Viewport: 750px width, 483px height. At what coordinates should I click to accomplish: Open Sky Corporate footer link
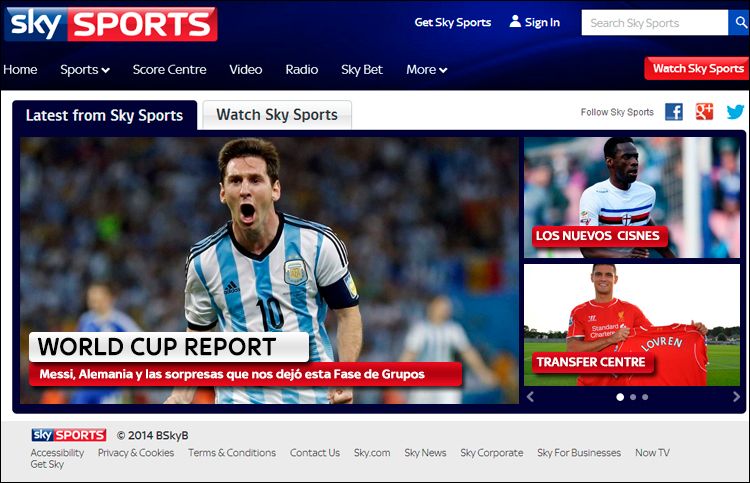492,452
